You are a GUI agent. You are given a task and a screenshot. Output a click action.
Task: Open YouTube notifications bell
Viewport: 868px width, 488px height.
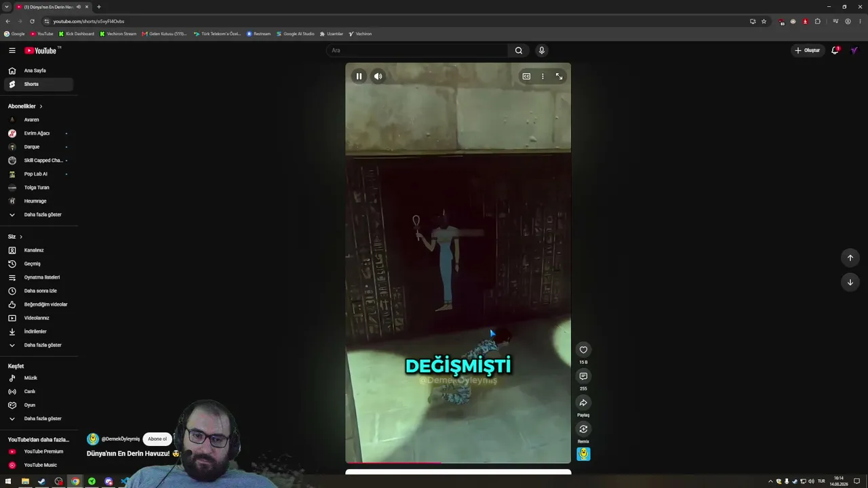(x=835, y=50)
